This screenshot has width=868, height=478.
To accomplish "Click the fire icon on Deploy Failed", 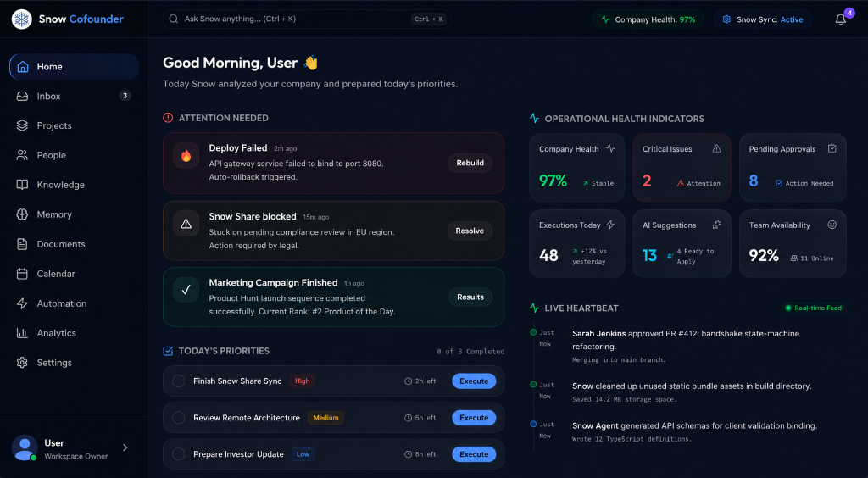I will 186,156.
